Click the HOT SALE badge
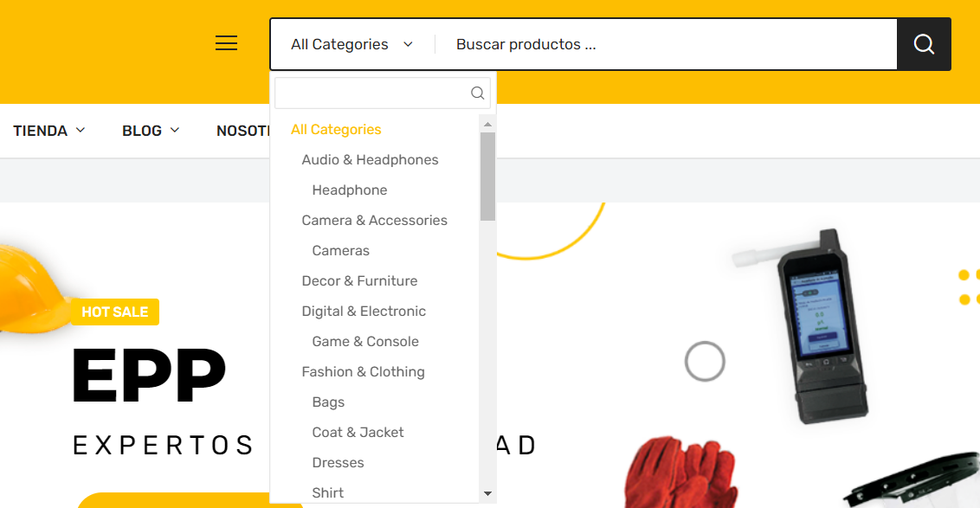Image resolution: width=980 pixels, height=508 pixels. click(115, 312)
